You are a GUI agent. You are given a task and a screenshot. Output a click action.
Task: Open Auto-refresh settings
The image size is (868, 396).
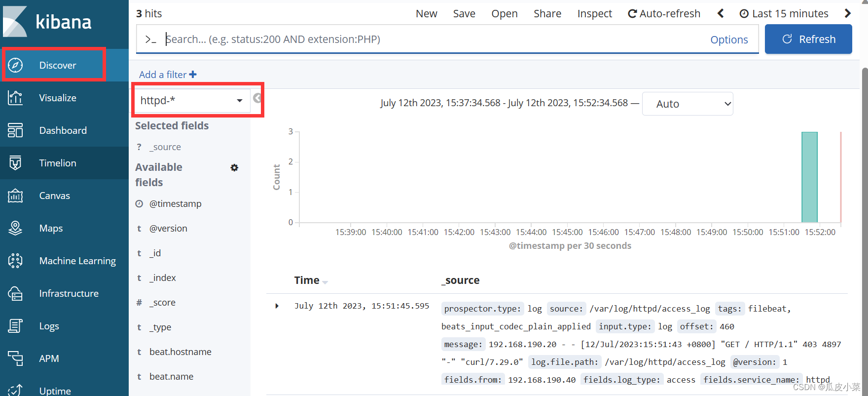[x=664, y=13]
